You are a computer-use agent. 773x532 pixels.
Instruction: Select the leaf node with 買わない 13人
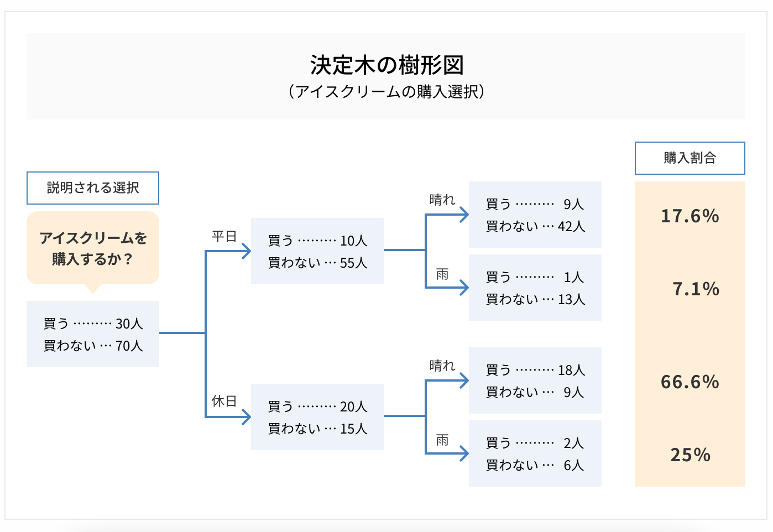(535, 288)
